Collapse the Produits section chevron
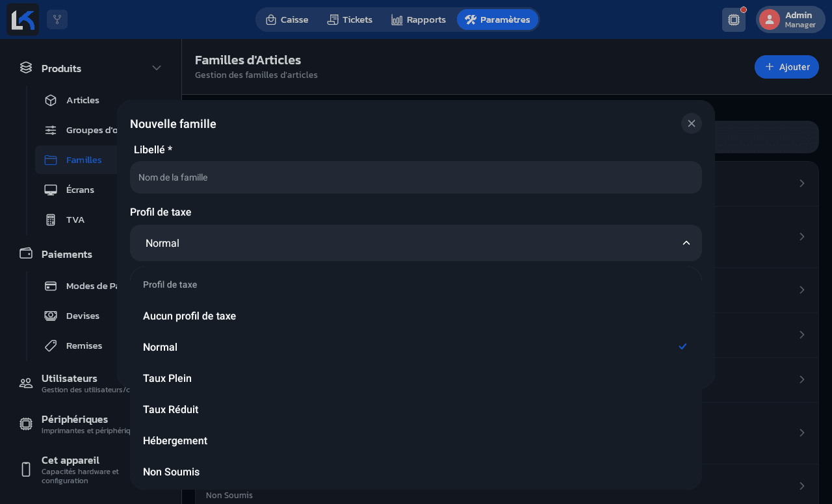The height and width of the screenshot is (504, 832). point(157,68)
